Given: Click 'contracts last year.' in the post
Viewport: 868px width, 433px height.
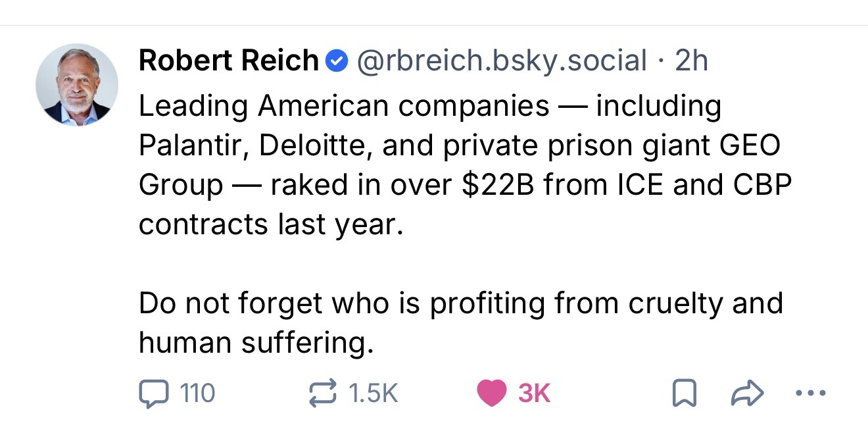Looking at the screenshot, I should click(268, 224).
